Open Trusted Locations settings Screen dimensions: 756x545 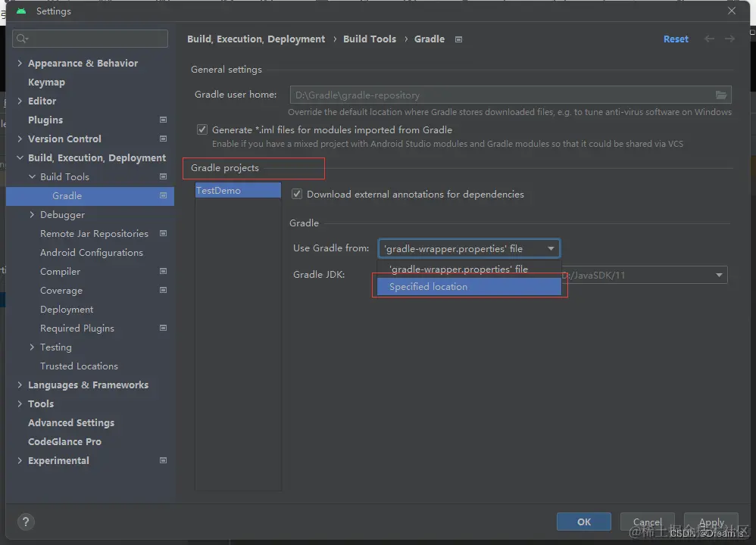coord(79,366)
